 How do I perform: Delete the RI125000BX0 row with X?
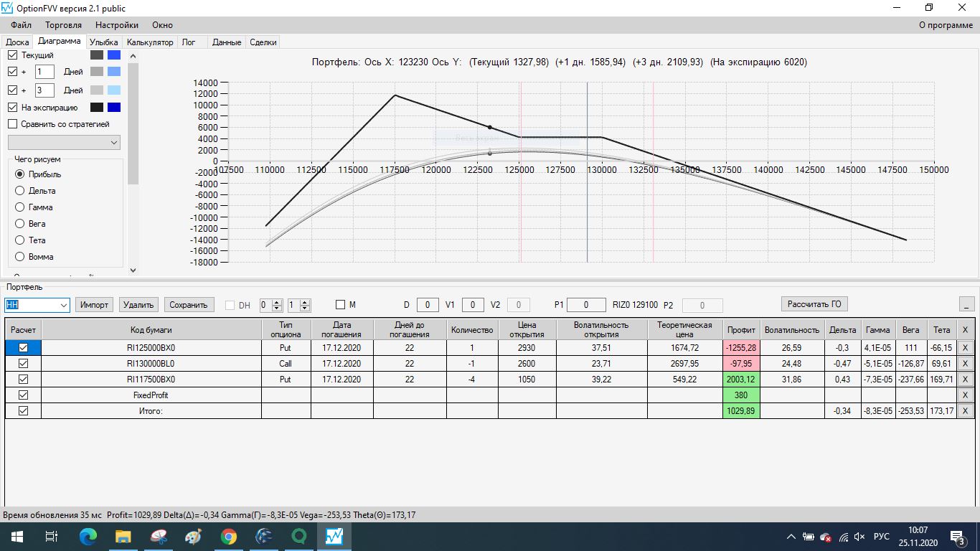click(965, 348)
